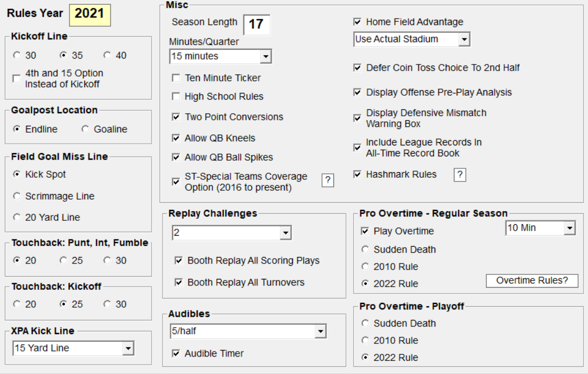
Task: Toggle the High School Rules checkbox
Action: [x=176, y=97]
